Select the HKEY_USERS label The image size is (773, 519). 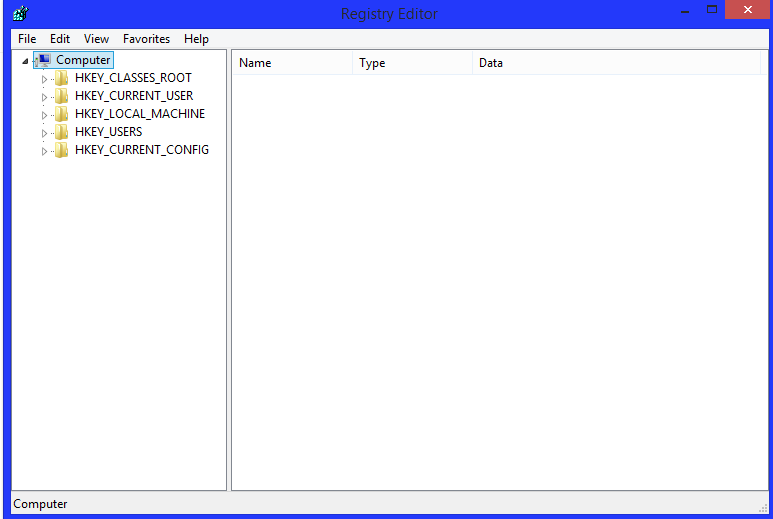coord(108,132)
